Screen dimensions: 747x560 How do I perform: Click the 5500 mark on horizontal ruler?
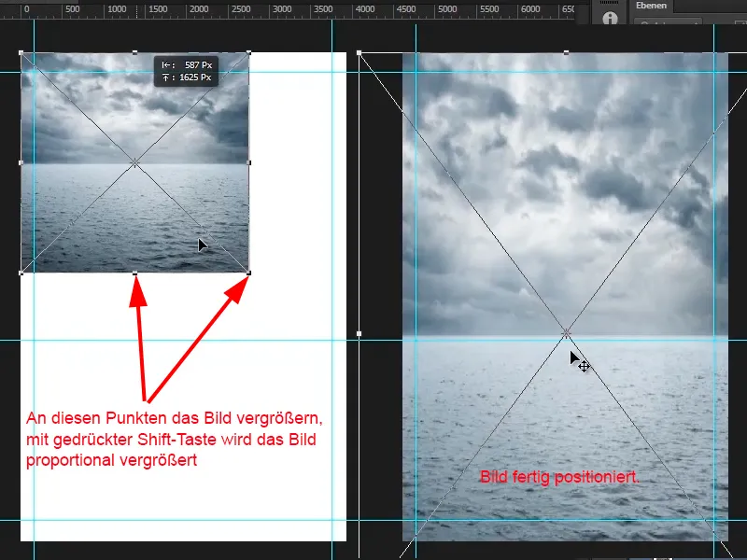489,9
